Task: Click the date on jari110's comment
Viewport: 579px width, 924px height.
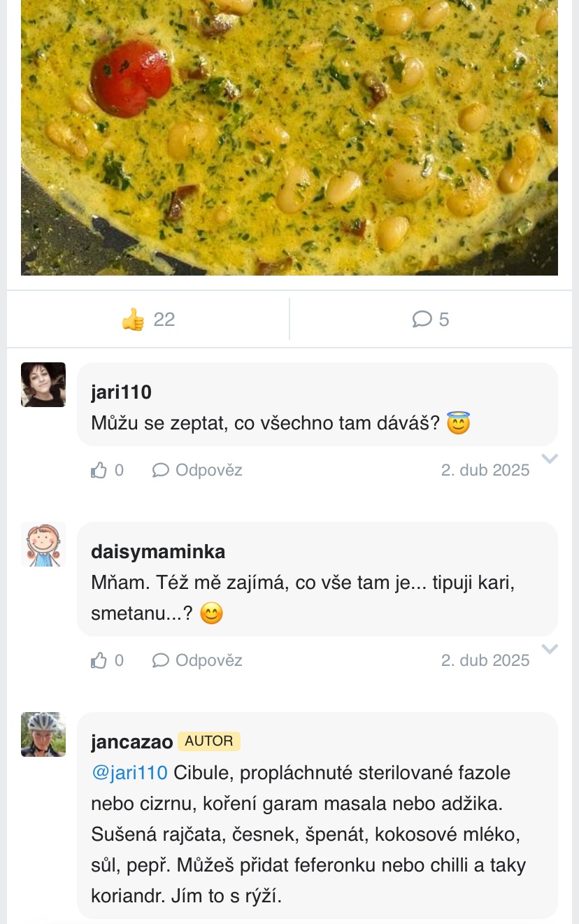Action: coord(485,470)
